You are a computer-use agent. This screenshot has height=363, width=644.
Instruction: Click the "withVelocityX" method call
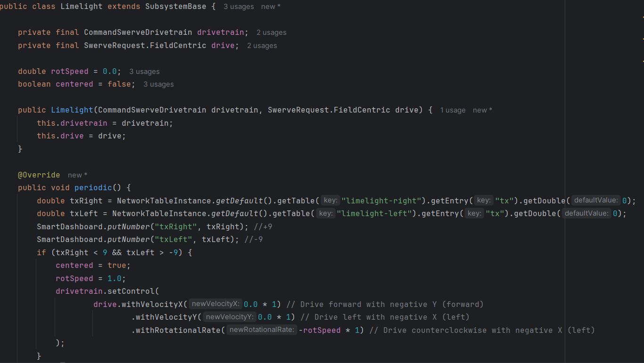(x=152, y=304)
